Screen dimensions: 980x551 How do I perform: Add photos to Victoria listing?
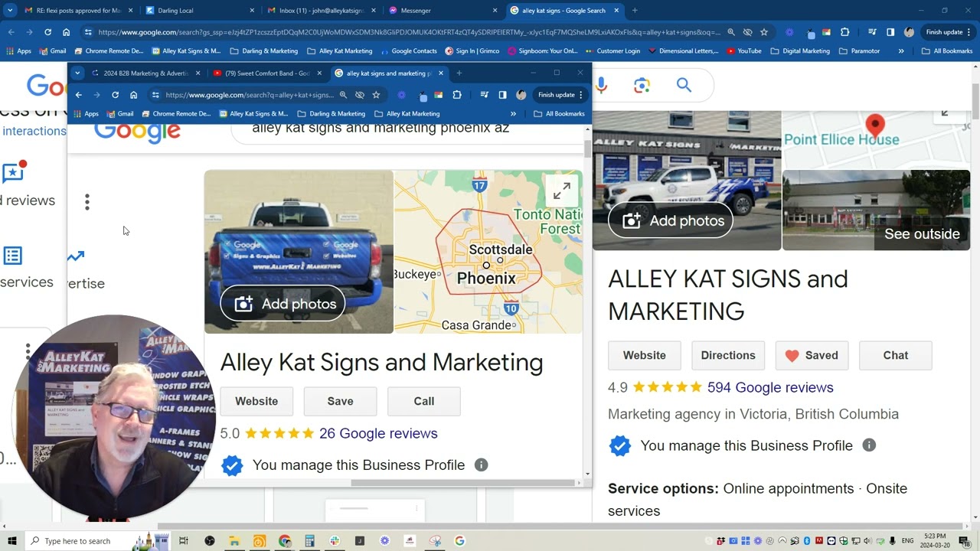click(671, 220)
